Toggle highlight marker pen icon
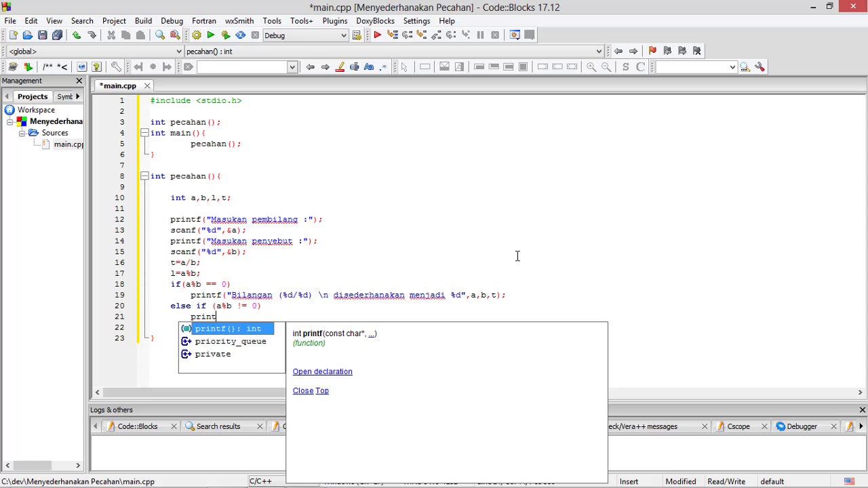The width and height of the screenshot is (868, 488). tap(340, 66)
